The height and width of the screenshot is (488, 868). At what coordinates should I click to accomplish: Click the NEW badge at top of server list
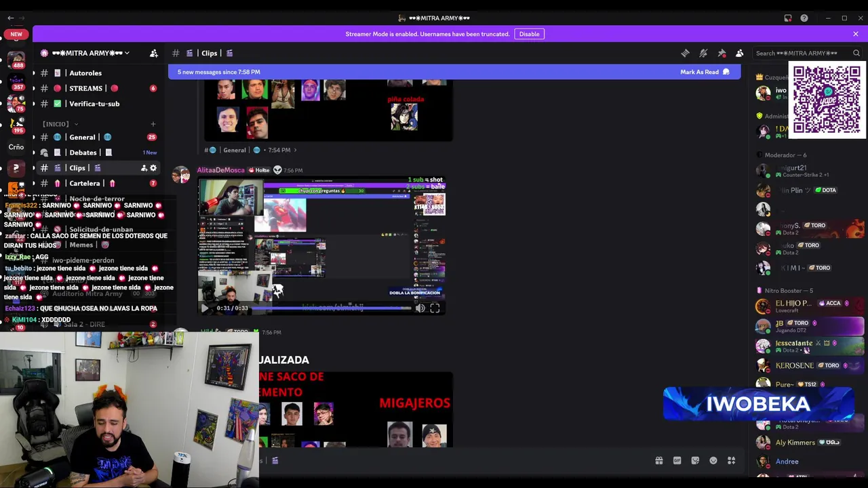pyautogui.click(x=16, y=34)
